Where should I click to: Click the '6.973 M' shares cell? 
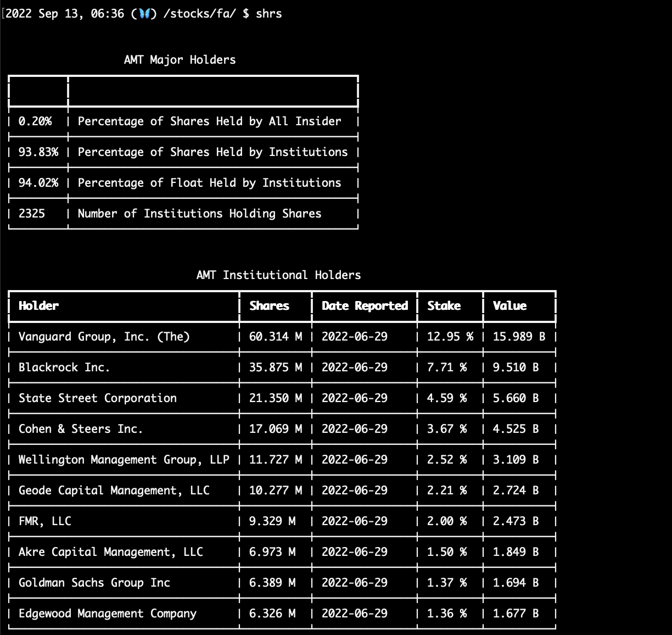[272, 552]
